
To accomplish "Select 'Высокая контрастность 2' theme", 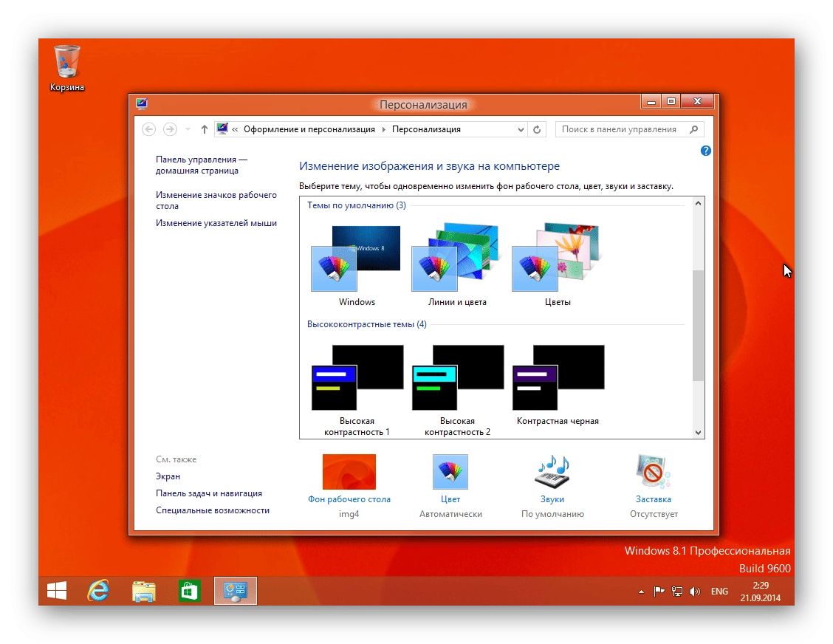I will click(457, 391).
